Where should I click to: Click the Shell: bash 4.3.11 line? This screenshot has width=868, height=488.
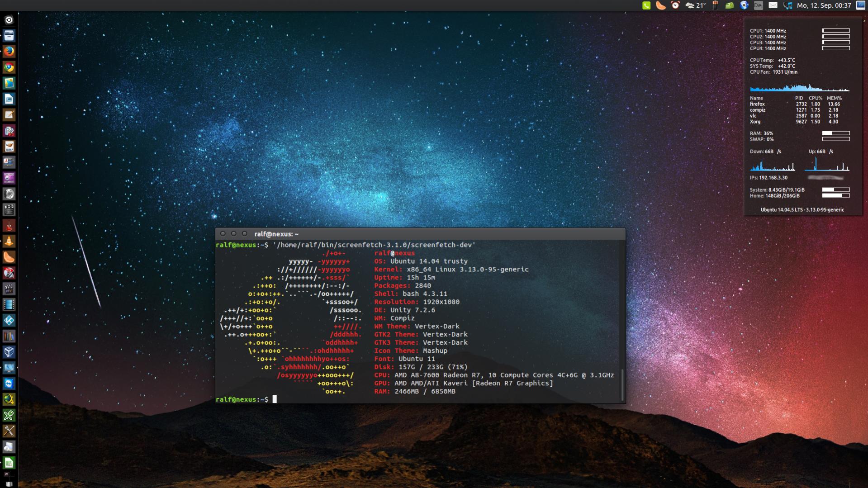[411, 294]
